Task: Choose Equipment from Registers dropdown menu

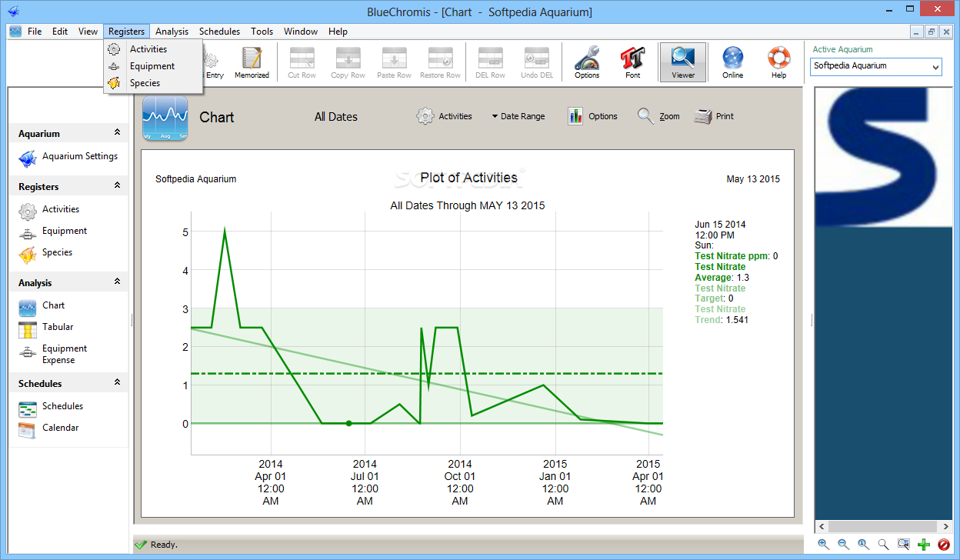Action: [153, 66]
